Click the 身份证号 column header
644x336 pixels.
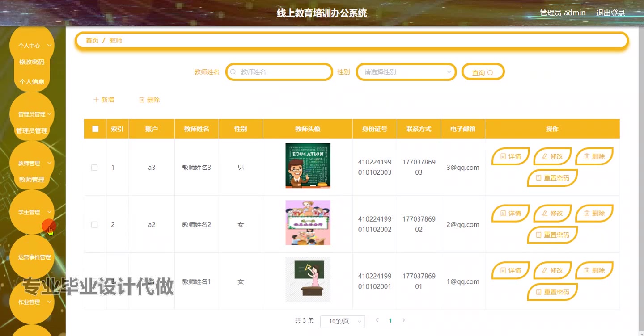[375, 129]
